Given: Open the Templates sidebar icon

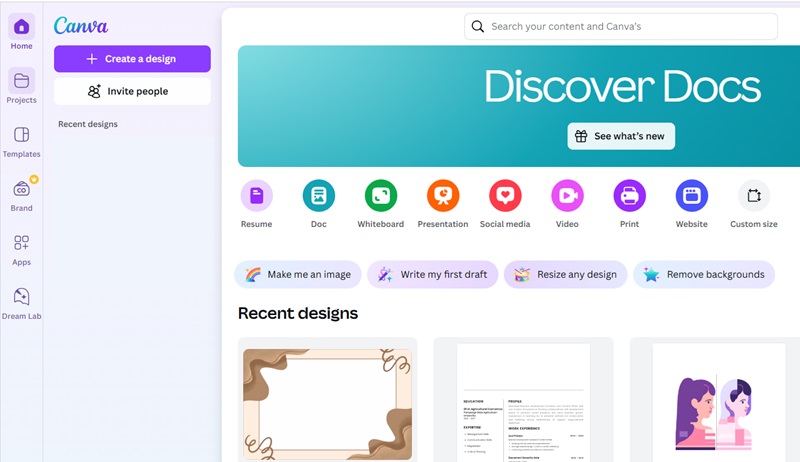Looking at the screenshot, I should pos(21,135).
